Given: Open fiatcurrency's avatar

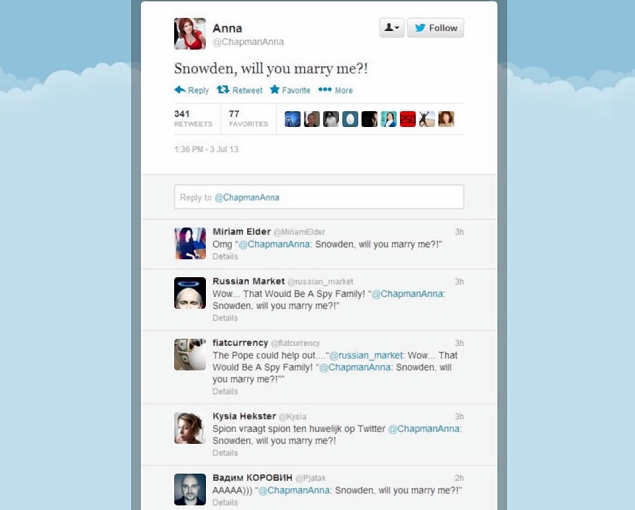Looking at the screenshot, I should coord(190,354).
